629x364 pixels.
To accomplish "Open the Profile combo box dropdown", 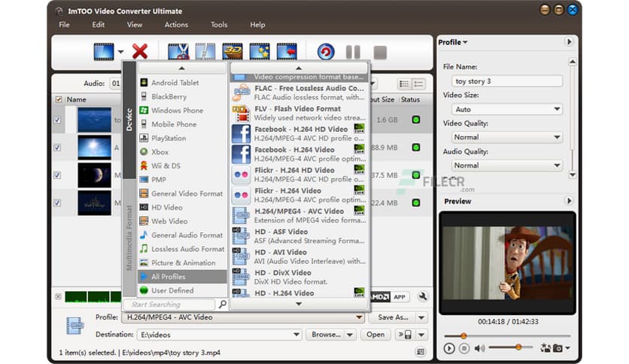I will pyautogui.click(x=359, y=317).
